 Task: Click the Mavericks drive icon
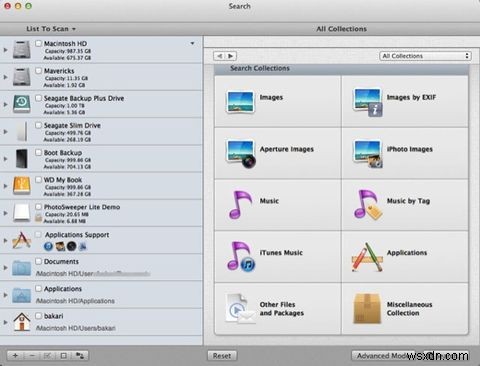(22, 77)
